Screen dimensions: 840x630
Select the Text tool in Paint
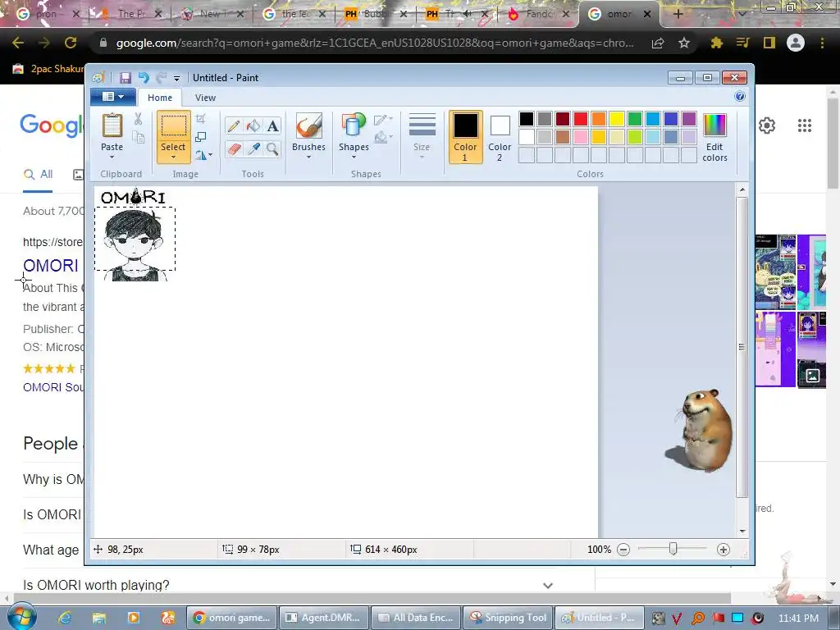(272, 126)
